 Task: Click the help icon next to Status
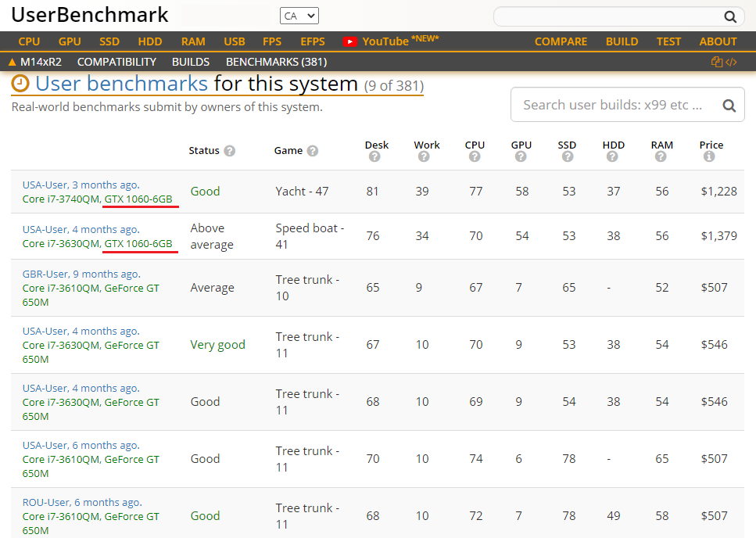(x=230, y=151)
